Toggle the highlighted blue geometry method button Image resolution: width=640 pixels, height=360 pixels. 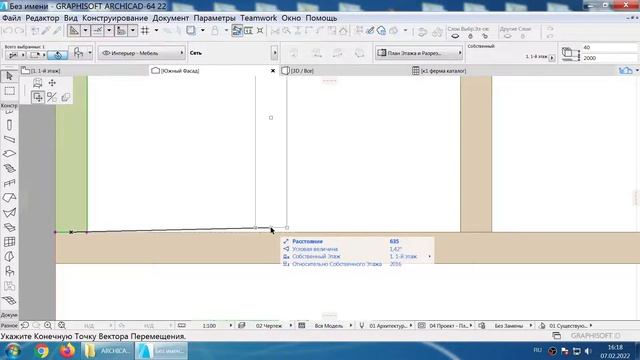point(58,54)
